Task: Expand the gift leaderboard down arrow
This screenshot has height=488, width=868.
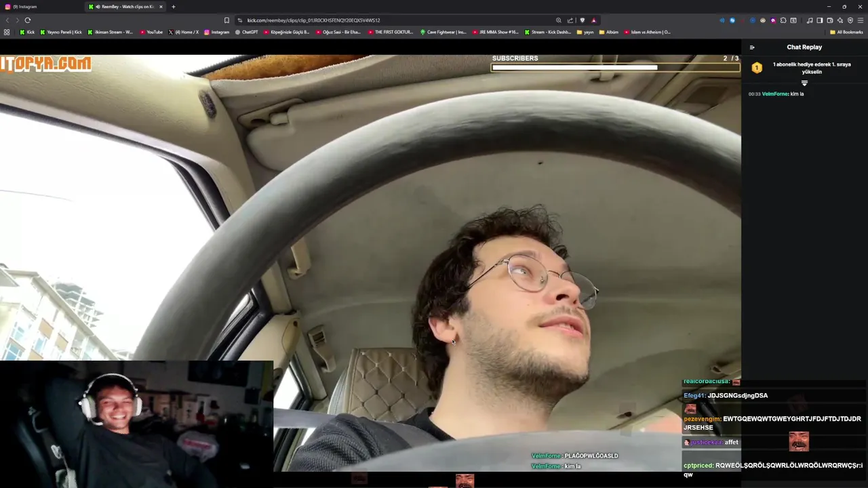Action: click(x=804, y=83)
